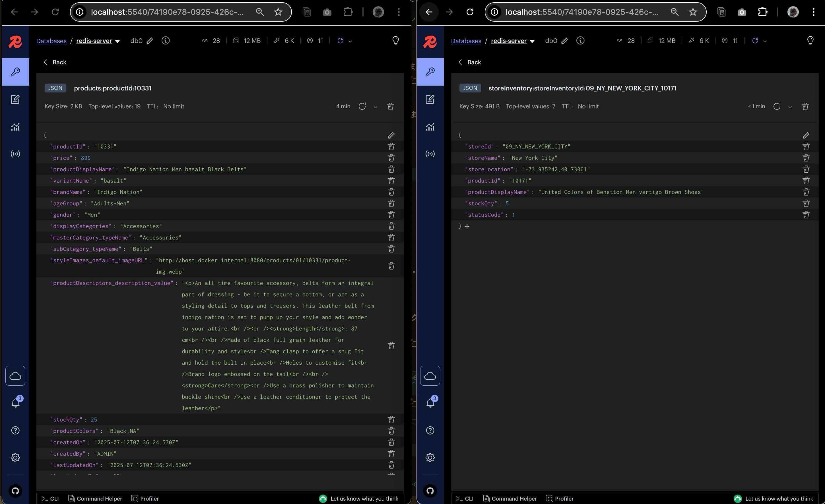Screen dimensions: 825x504
Task: Open Pub/Sub icon in left window sidebar
Action: 15,154
